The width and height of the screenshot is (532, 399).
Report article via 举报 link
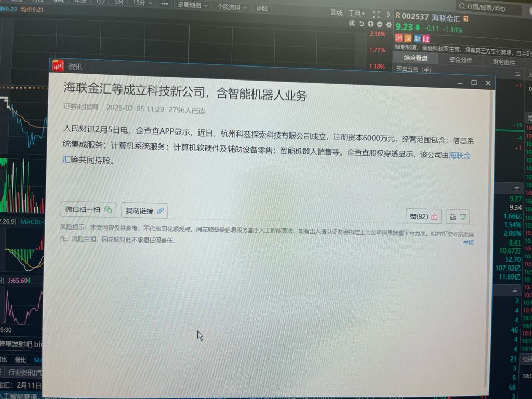(x=468, y=243)
